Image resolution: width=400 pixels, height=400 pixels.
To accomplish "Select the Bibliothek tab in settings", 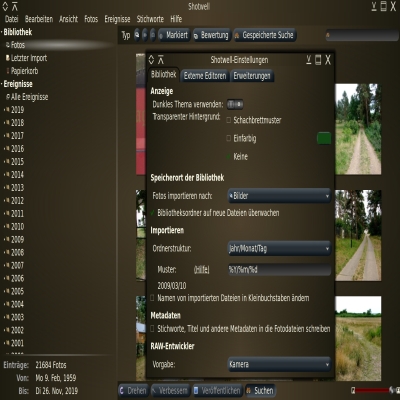I will point(163,74).
